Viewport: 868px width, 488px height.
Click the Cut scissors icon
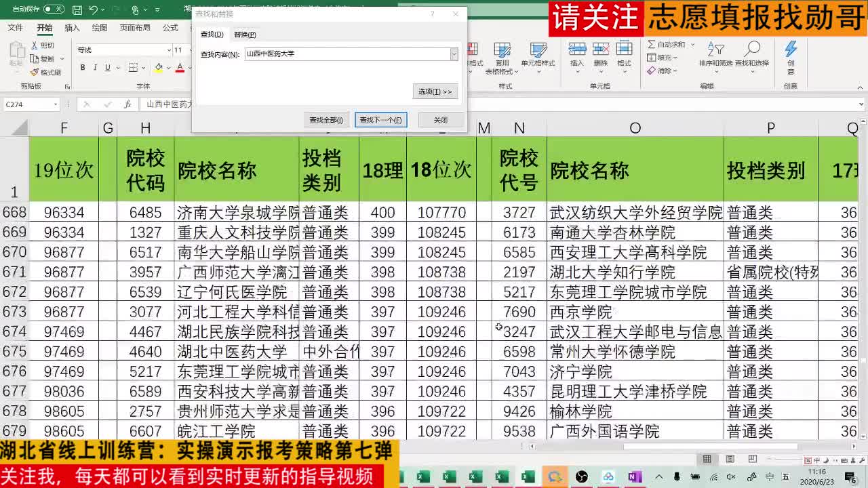[x=34, y=45]
